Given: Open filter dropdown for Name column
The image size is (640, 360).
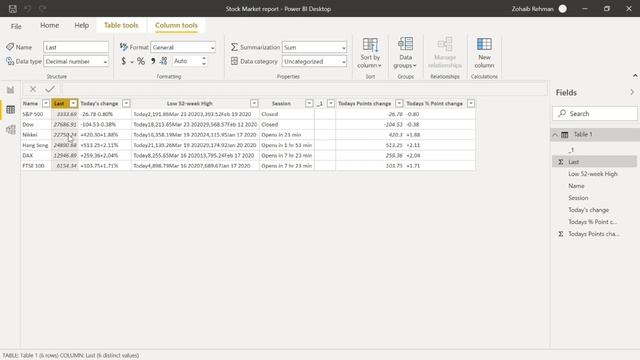Looking at the screenshot, I should coord(46,103).
